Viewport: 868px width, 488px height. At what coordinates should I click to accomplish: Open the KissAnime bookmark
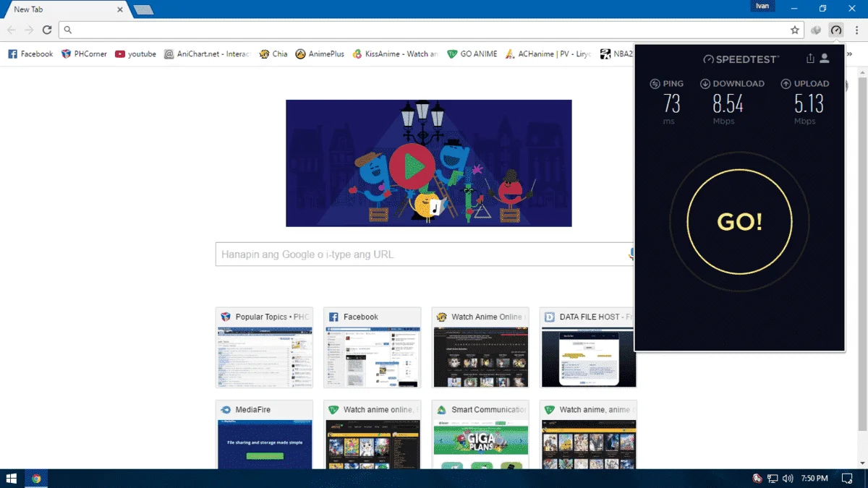pyautogui.click(x=396, y=53)
